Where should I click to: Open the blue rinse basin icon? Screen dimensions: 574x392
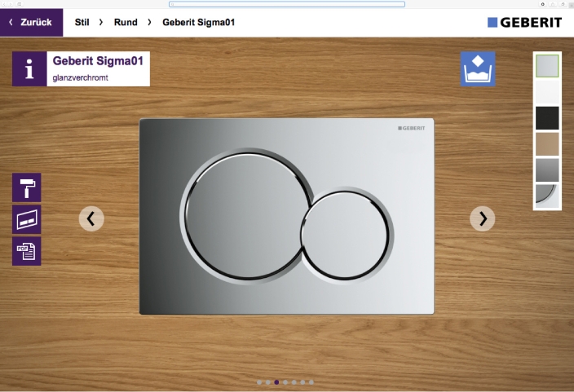point(478,68)
